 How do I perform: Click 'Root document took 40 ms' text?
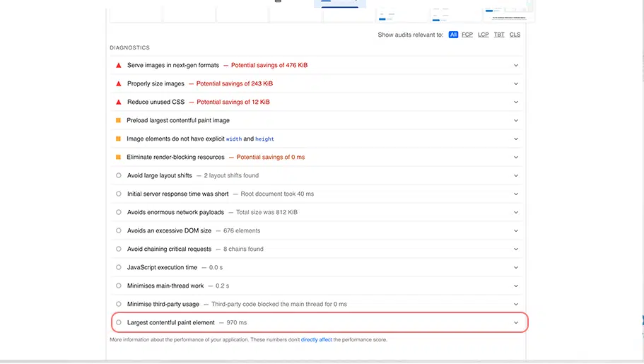point(277,194)
